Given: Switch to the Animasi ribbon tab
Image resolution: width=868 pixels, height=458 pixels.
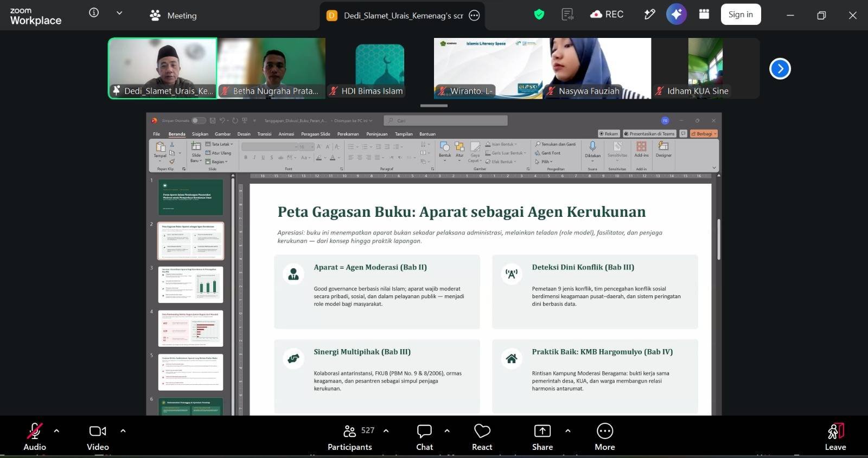Looking at the screenshot, I should coord(286,134).
